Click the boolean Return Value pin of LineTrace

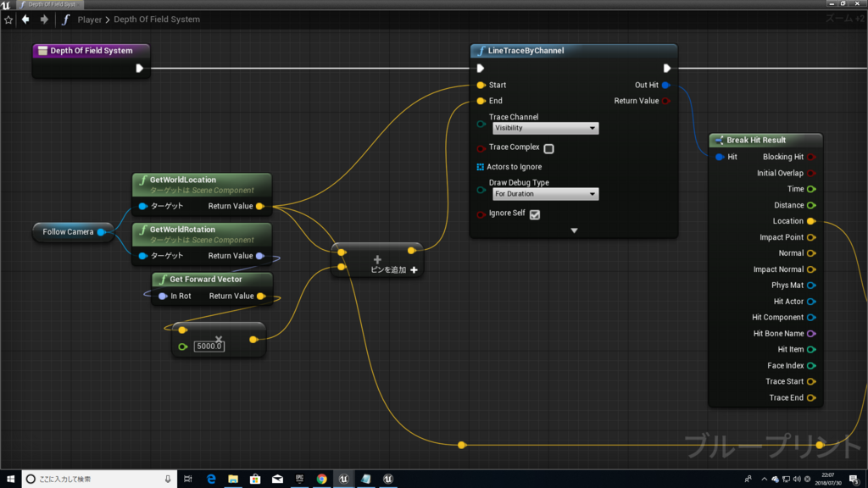pos(666,102)
